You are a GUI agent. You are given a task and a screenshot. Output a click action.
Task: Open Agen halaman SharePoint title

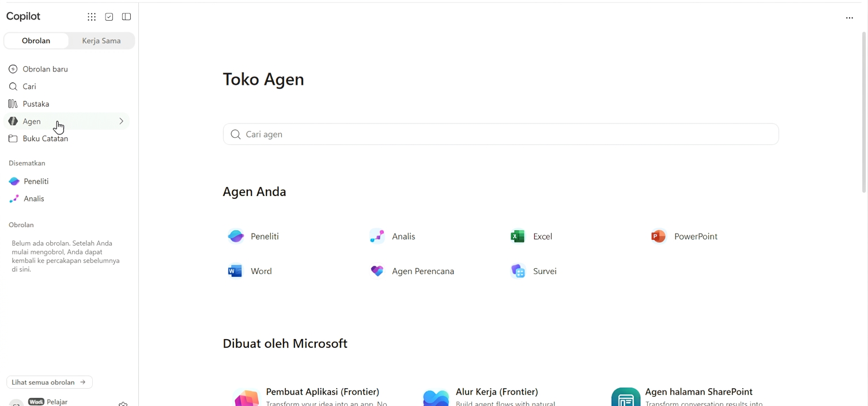click(699, 392)
